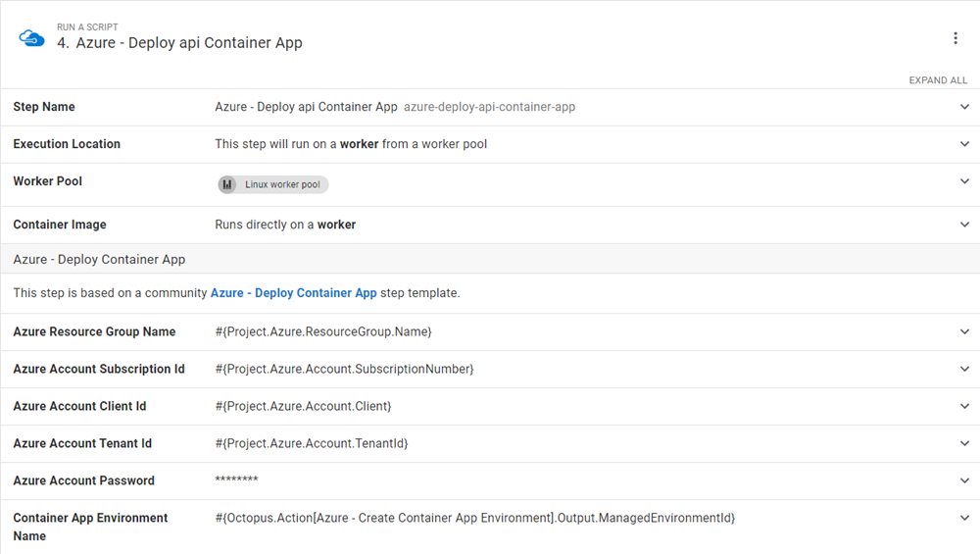Click the Azure cloud step icon
Image resolution: width=980 pixels, height=554 pixels.
pos(31,39)
